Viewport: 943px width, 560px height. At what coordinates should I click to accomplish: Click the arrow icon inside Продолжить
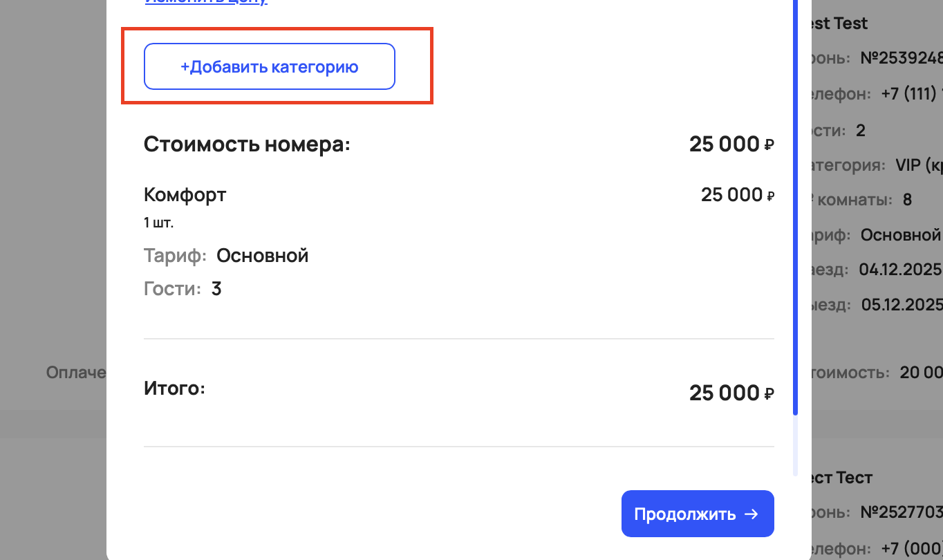pyautogui.click(x=751, y=514)
